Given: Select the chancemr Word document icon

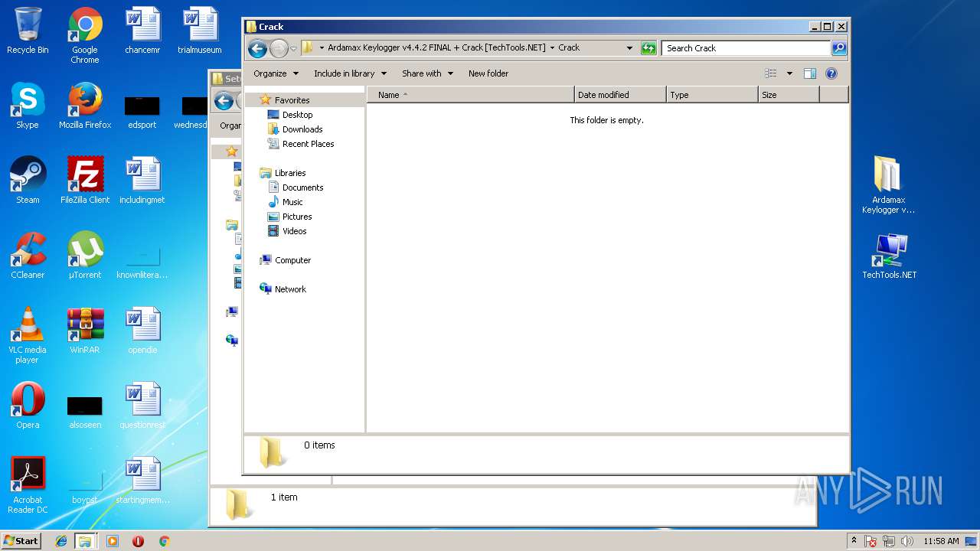Looking at the screenshot, I should click(x=142, y=31).
